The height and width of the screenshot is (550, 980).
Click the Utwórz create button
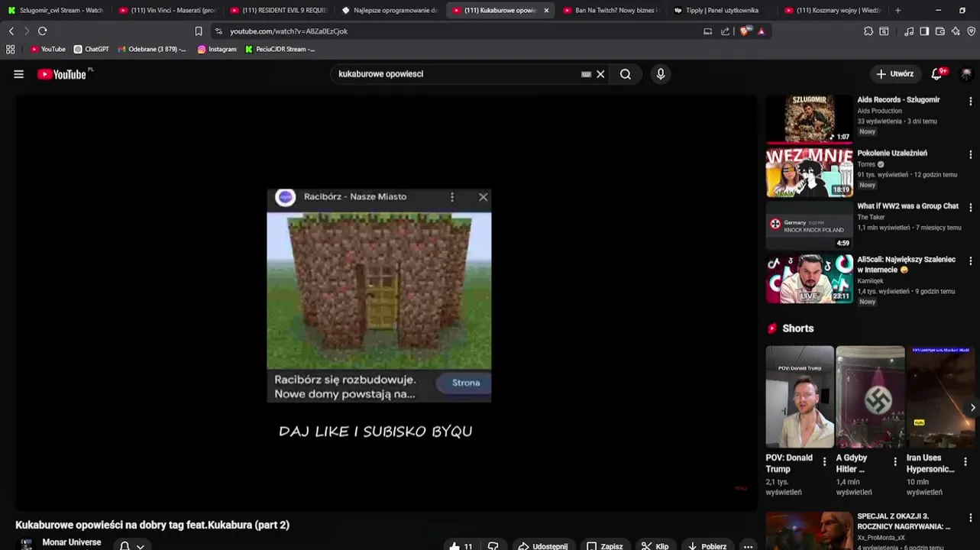[x=894, y=74]
